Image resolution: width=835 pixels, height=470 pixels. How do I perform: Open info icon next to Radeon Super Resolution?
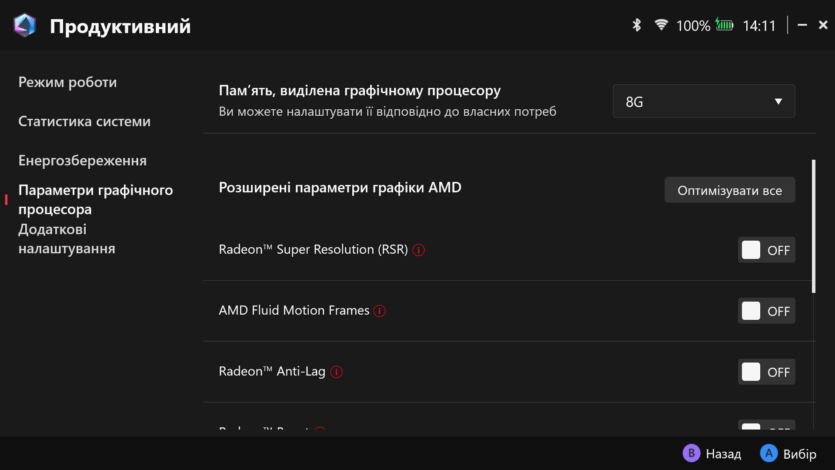pos(419,250)
